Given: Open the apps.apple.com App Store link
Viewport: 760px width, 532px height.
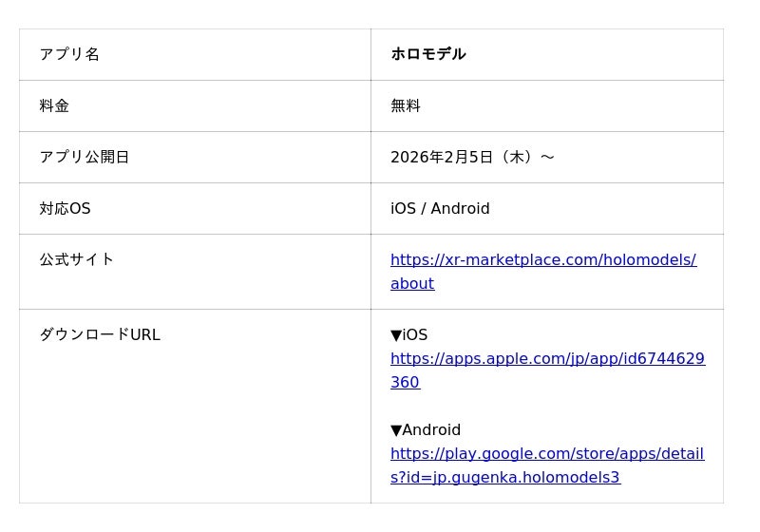Looking at the screenshot, I should 547,359.
